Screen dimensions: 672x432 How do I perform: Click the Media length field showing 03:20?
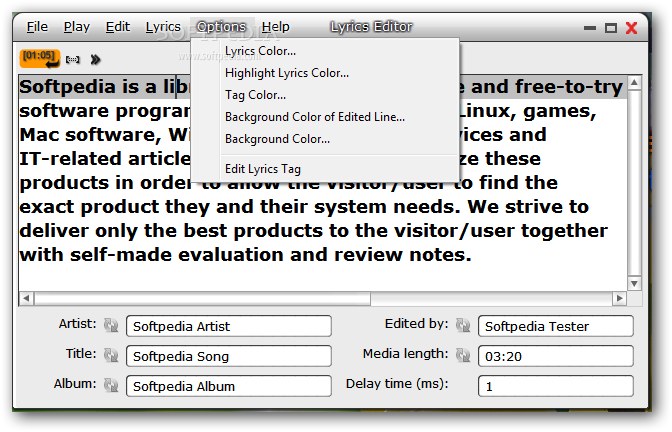click(556, 356)
